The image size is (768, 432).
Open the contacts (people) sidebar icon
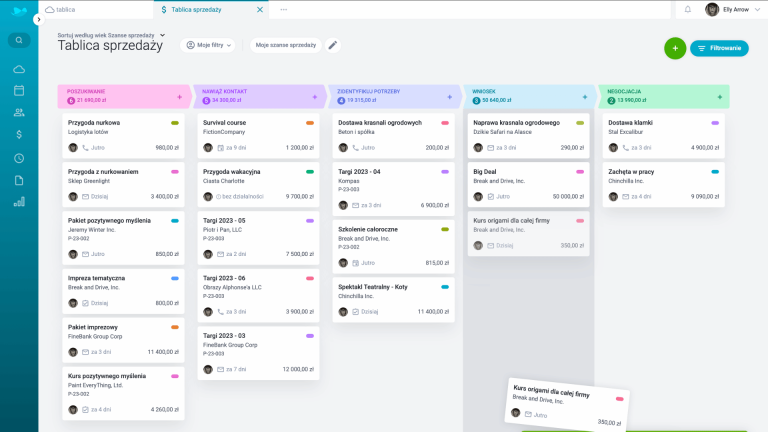pyautogui.click(x=19, y=112)
